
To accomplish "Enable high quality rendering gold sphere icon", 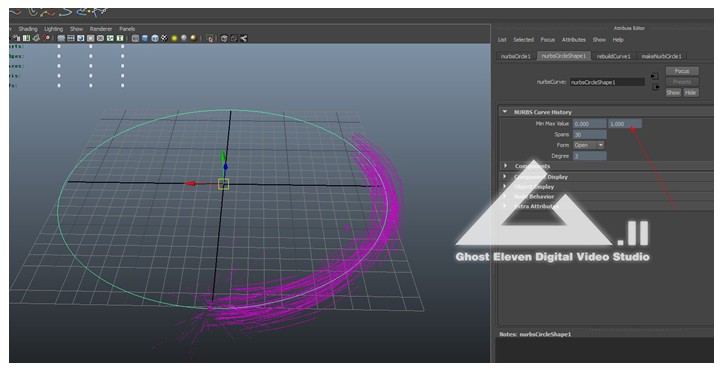I will [x=193, y=38].
